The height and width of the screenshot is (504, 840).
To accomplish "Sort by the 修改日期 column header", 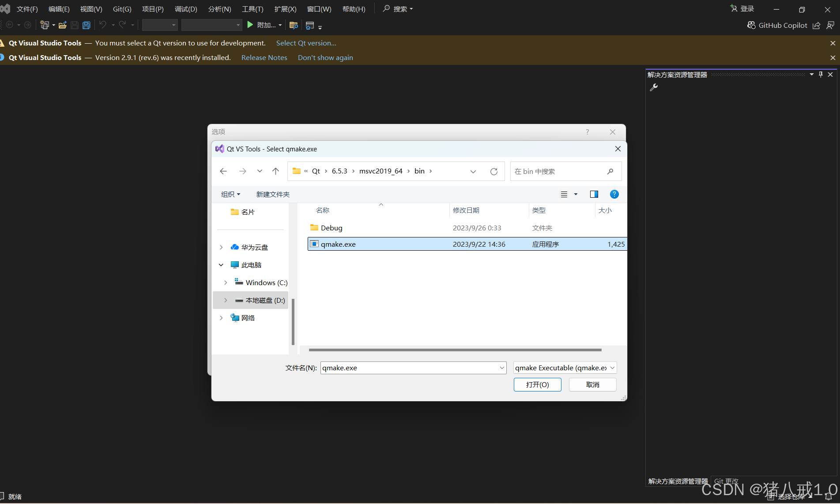I will (x=466, y=210).
